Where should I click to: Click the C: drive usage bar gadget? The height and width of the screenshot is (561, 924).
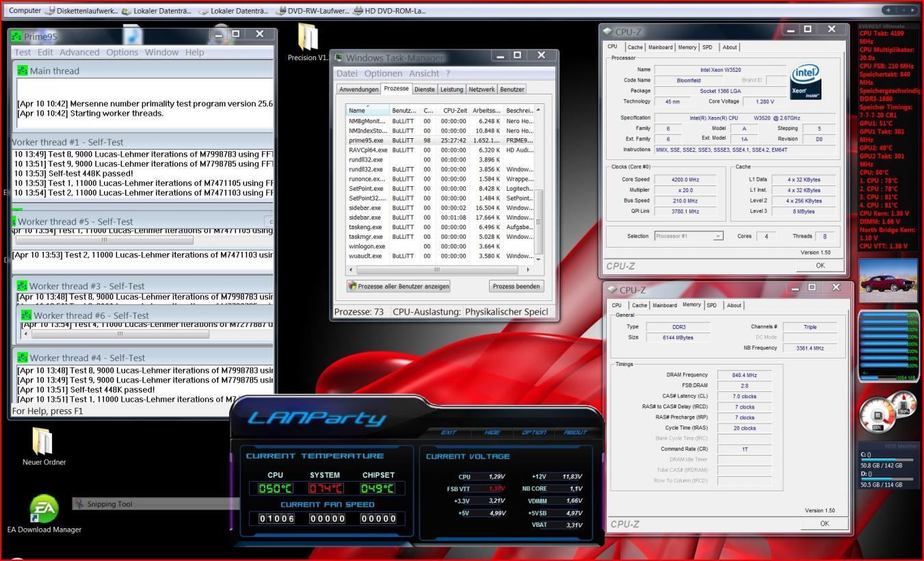pos(887,459)
